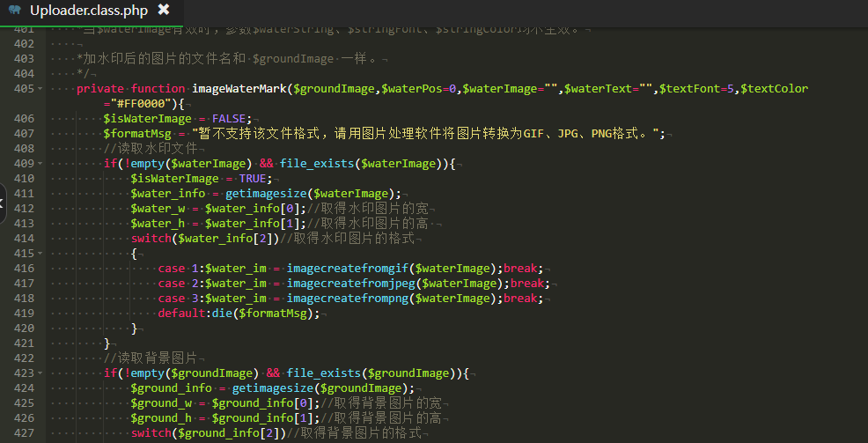
Task: Click the imageWaterMark function name
Action: pyautogui.click(x=239, y=89)
